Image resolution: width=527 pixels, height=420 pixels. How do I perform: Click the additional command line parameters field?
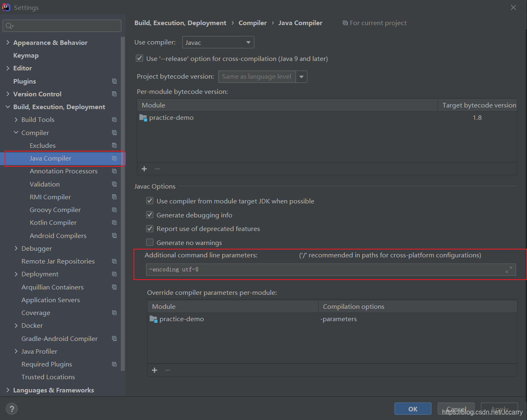coord(331,270)
